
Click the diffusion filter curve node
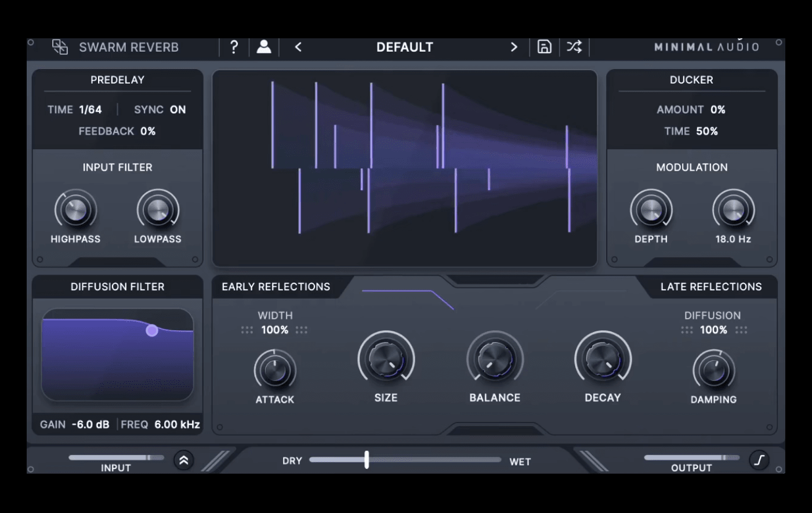pyautogui.click(x=152, y=330)
